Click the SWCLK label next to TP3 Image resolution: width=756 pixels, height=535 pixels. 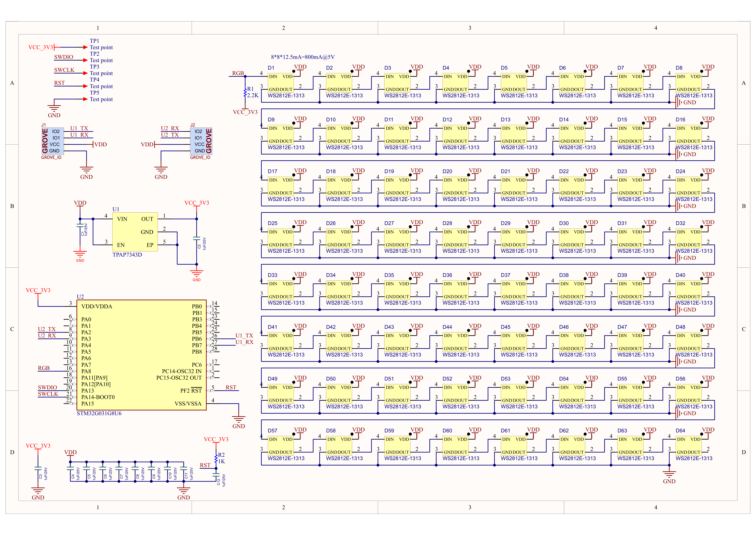(64, 70)
